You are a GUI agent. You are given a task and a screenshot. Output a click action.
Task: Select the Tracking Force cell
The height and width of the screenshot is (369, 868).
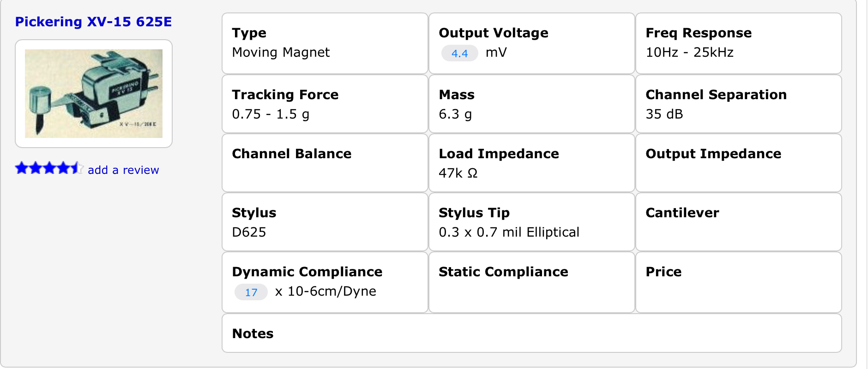click(325, 104)
